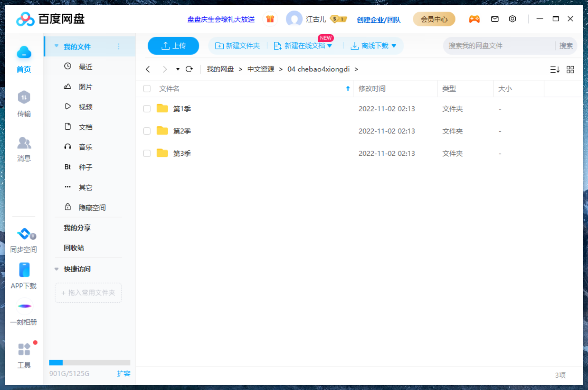Open the mail envelope icon
Viewport: 588px width, 390px height.
(x=495, y=19)
